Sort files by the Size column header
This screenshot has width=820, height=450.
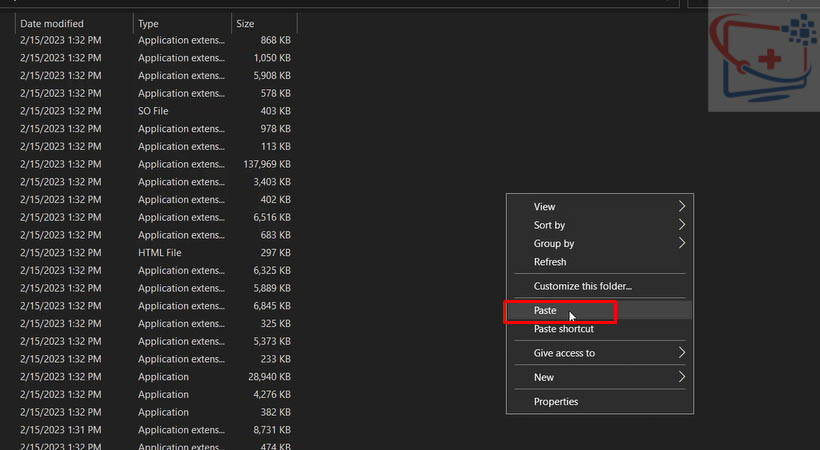246,23
